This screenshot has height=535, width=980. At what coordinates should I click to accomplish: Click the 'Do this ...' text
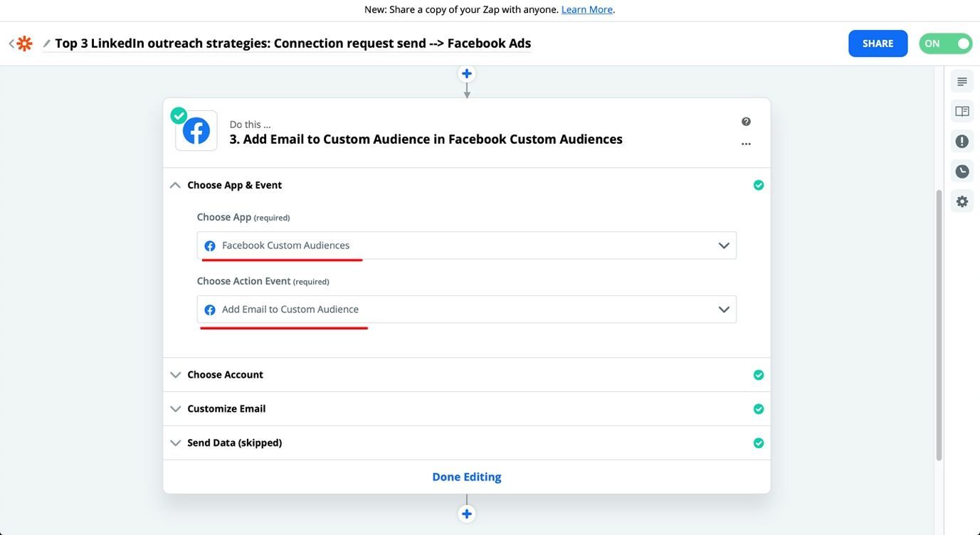[x=250, y=125]
